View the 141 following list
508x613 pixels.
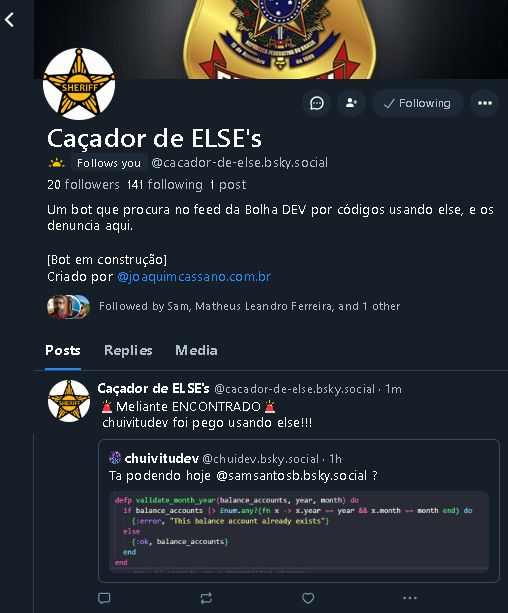165,185
